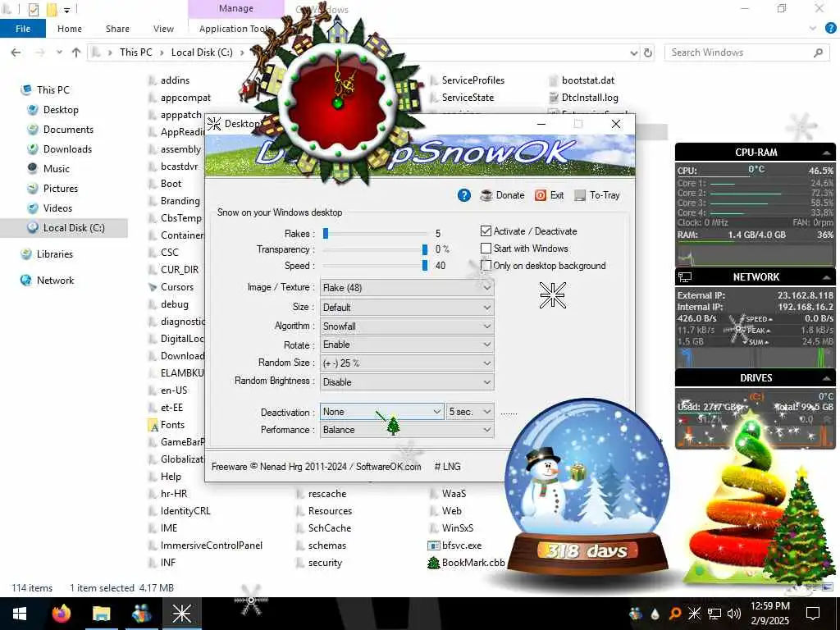The height and width of the screenshot is (630, 840).
Task: Open the Share ribbon tab
Action: [117, 29]
